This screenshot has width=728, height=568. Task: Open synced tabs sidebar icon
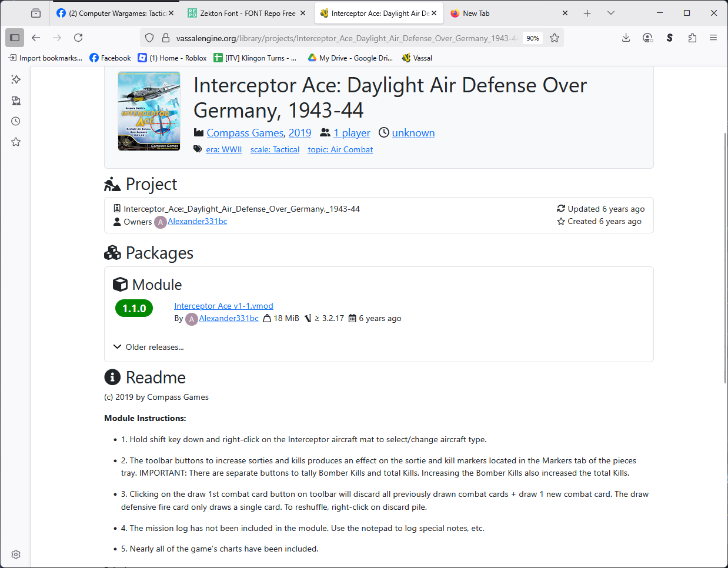(x=16, y=101)
